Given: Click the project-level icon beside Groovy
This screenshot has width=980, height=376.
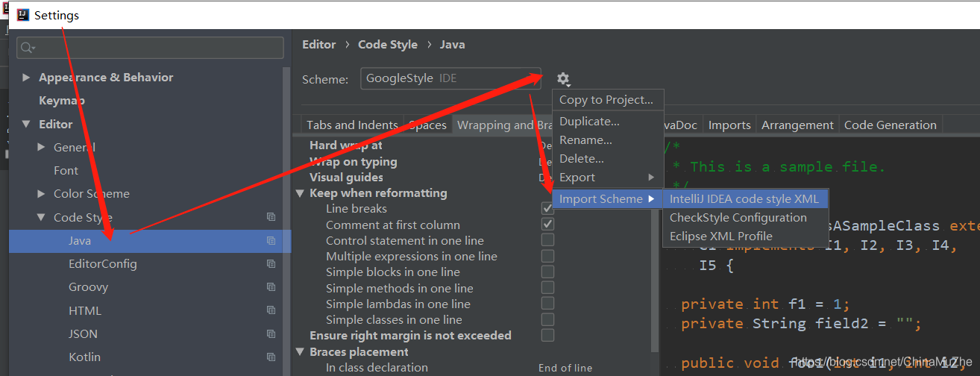Looking at the screenshot, I should click(x=271, y=287).
